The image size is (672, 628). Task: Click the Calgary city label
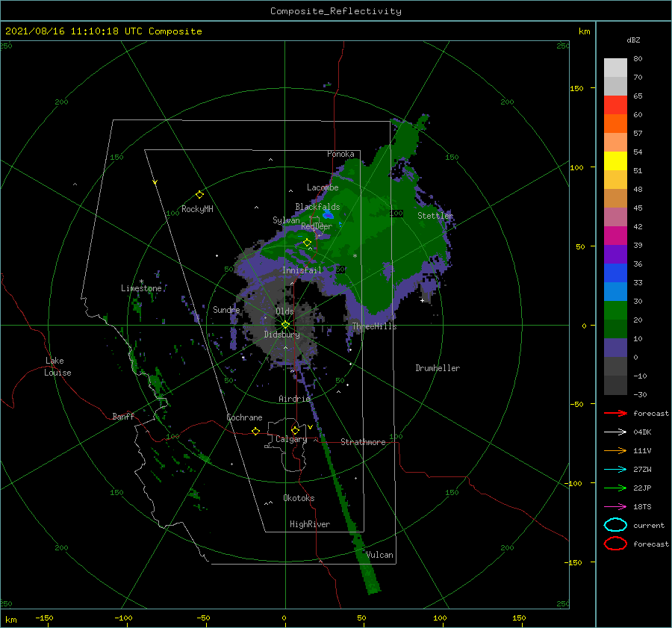point(291,439)
